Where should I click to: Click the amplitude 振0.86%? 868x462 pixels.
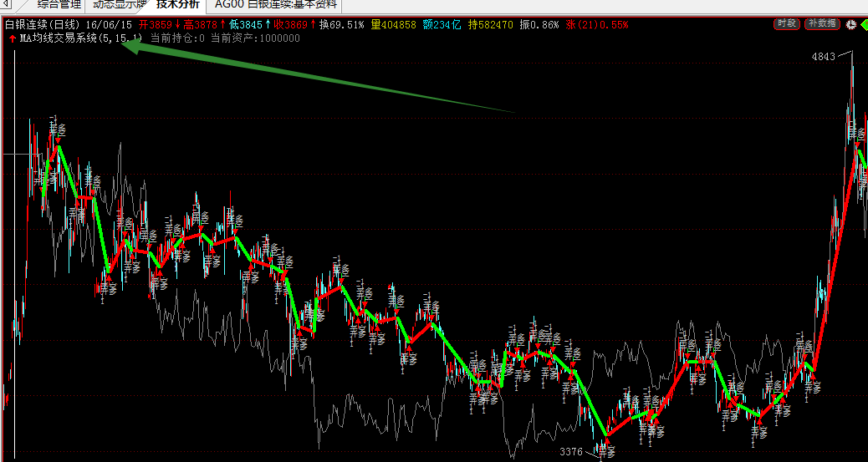[539, 24]
